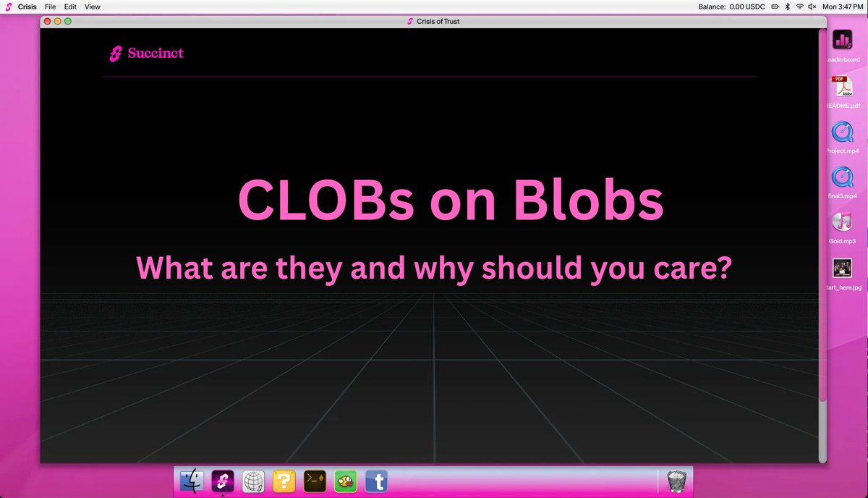Screen dimensions: 868x498
Task: Launch the globe browser icon in the dock
Action: click(253, 481)
